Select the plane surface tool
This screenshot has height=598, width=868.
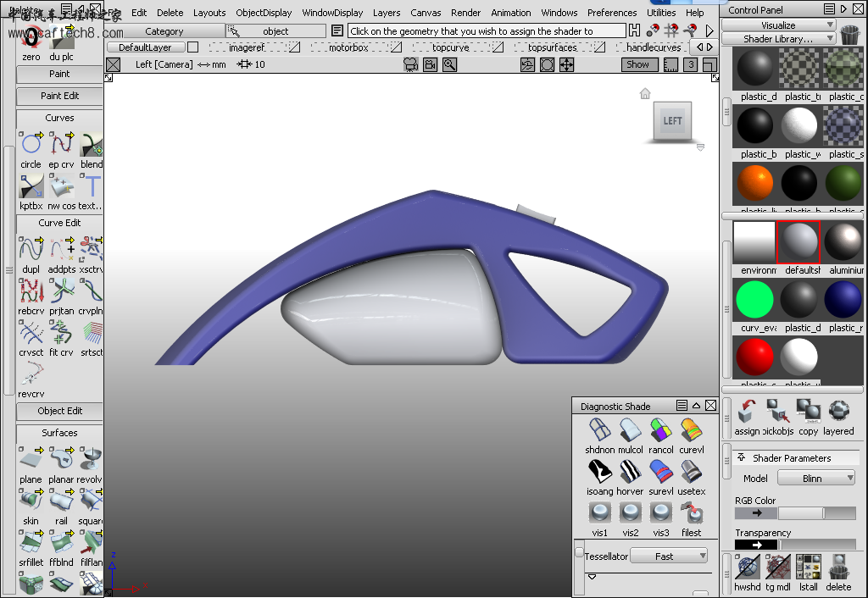(x=31, y=460)
